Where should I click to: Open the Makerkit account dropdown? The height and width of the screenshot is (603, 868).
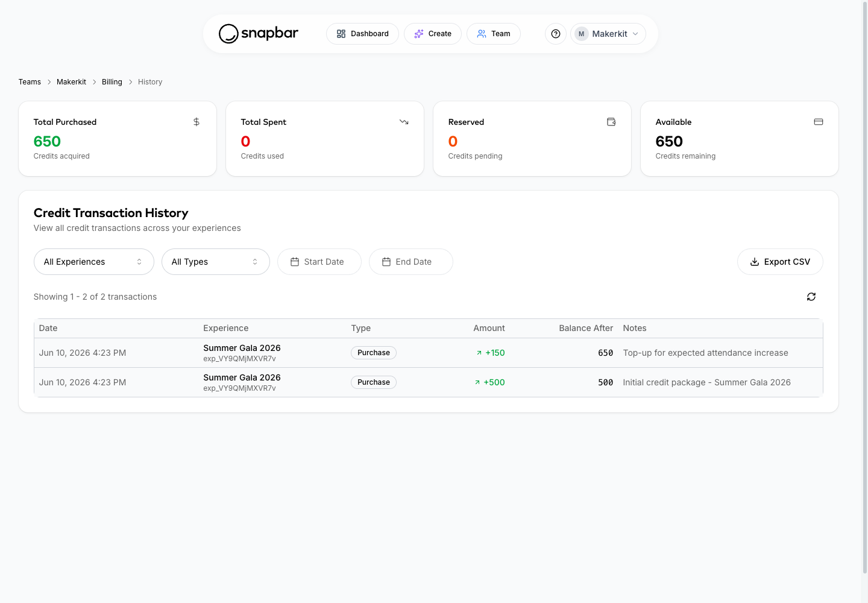click(x=608, y=34)
